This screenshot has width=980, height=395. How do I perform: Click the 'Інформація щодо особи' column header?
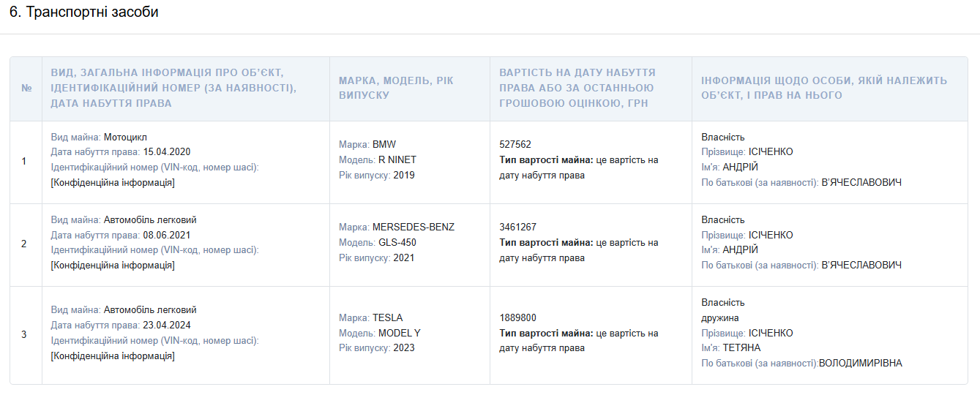click(x=824, y=88)
